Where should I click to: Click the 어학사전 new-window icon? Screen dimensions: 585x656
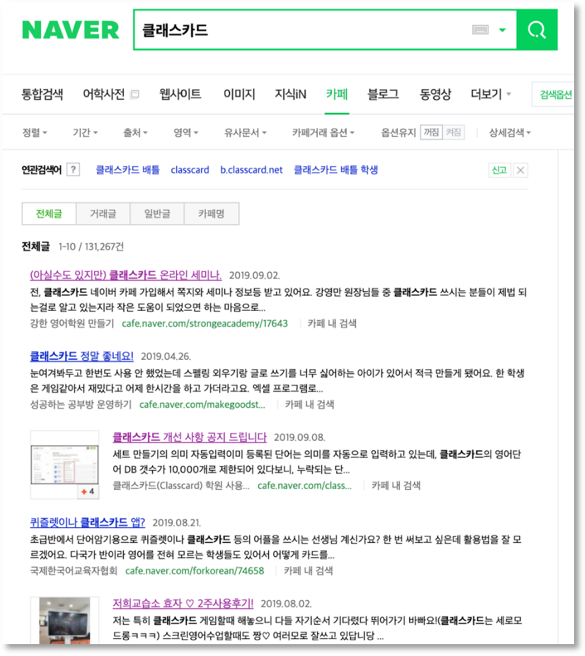pos(135,94)
